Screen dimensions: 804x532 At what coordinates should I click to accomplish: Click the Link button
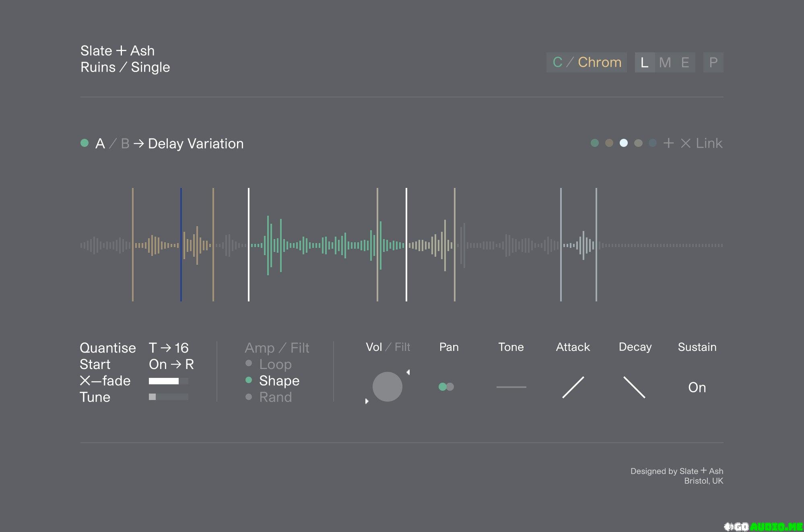[x=709, y=143]
